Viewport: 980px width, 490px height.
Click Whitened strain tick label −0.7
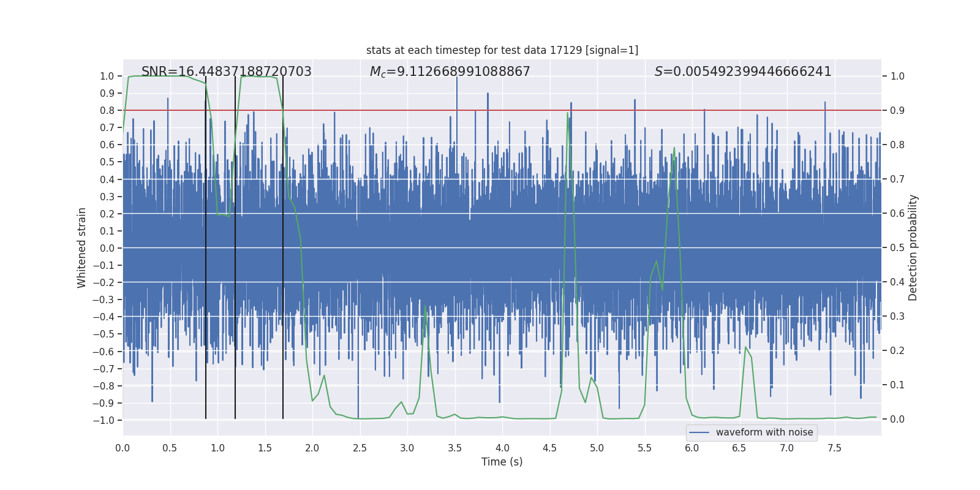point(104,369)
